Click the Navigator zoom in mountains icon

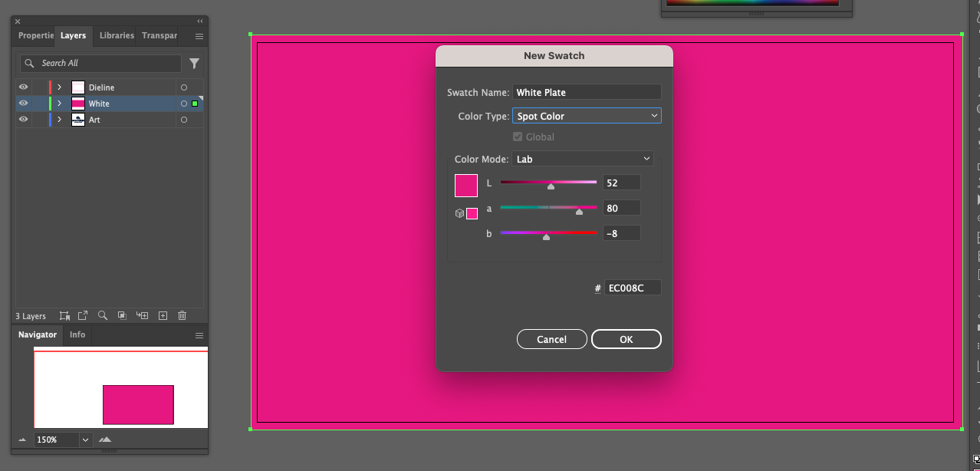tap(105, 440)
